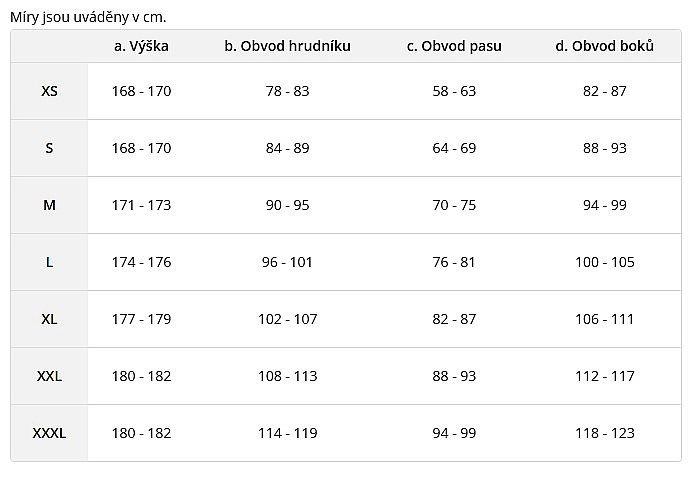Select the L size row header
Image resolution: width=693 pixels, height=479 pixels.
49,262
